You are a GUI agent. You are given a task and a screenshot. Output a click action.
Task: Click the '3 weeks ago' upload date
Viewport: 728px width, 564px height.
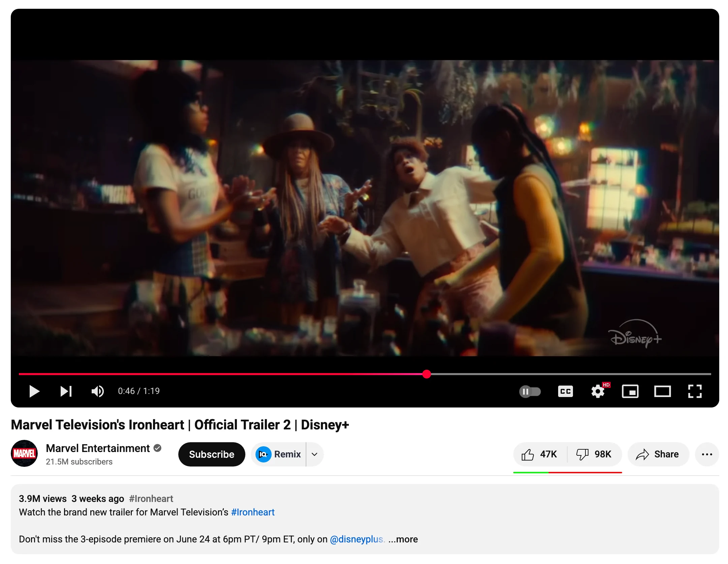[98, 499]
